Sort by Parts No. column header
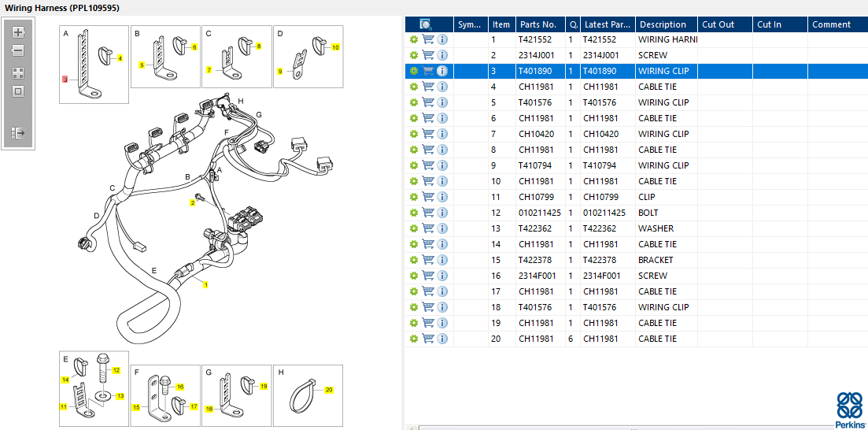The image size is (868, 430). (537, 24)
